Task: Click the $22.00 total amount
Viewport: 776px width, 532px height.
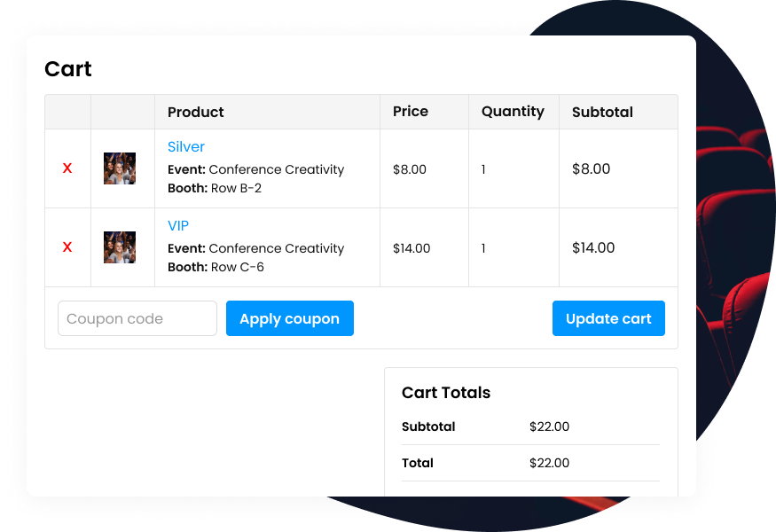Action: [x=550, y=463]
